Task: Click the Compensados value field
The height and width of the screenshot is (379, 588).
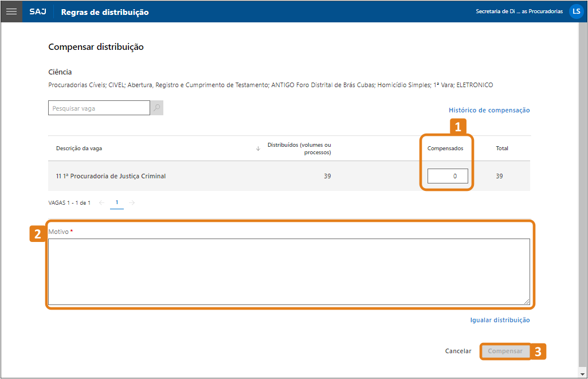Action: (448, 176)
